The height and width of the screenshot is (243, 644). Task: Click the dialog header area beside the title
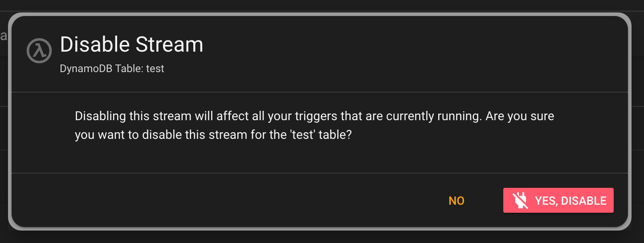tap(401, 53)
